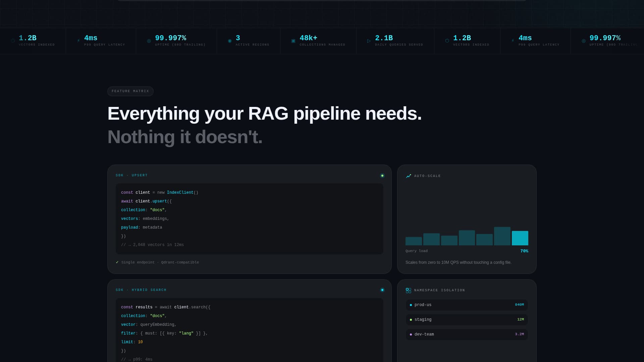Click the Namespace Isolation grid icon

click(409, 290)
